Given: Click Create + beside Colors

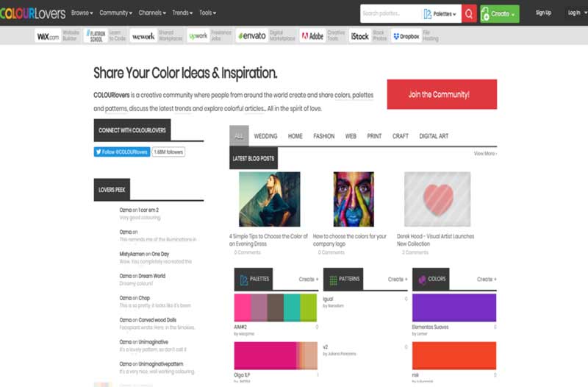Looking at the screenshot, I should [487, 280].
